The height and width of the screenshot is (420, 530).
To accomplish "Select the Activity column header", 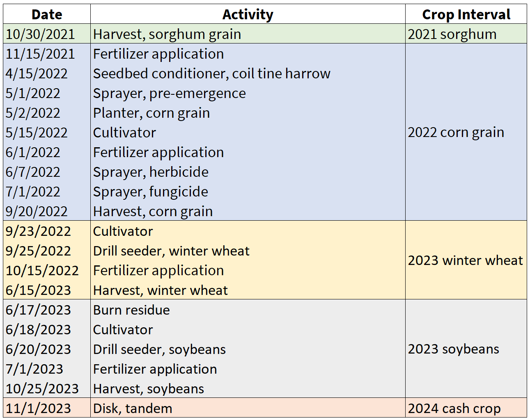I will (248, 14).
